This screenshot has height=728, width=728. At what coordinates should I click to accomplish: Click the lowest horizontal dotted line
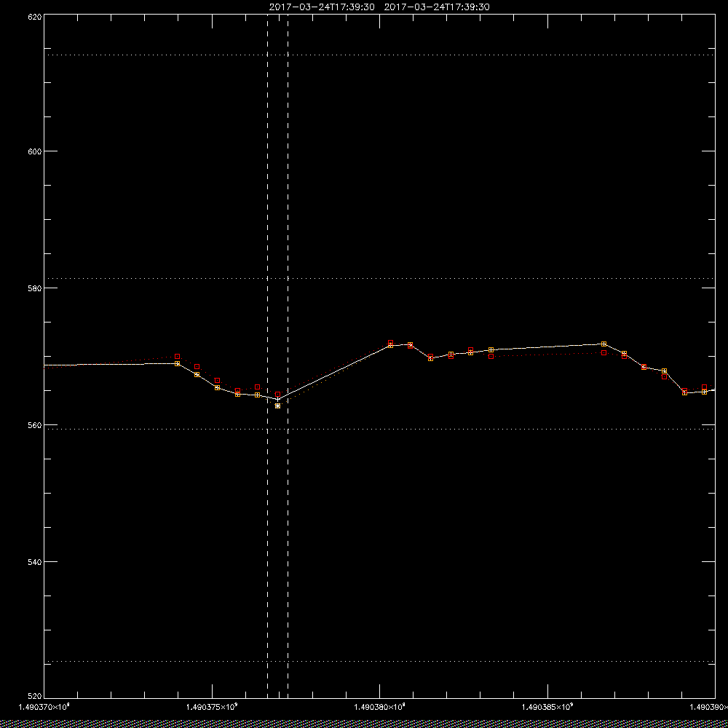pos(379,661)
